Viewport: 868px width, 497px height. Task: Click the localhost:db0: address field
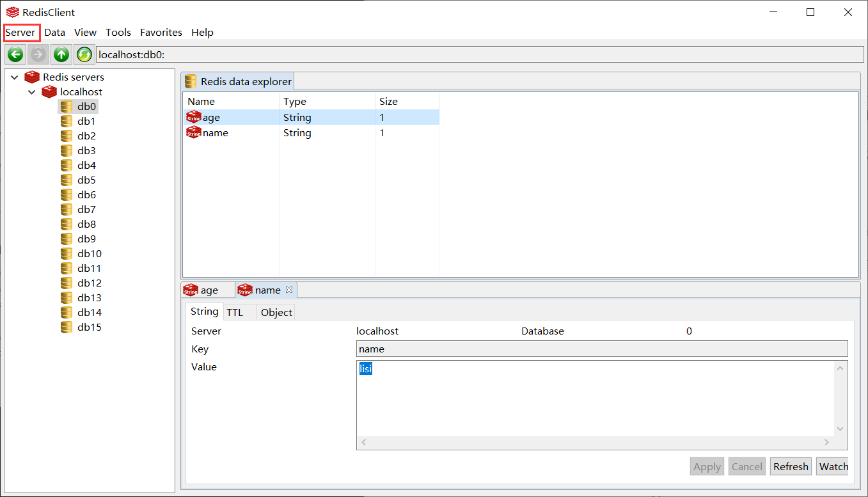[x=480, y=54]
